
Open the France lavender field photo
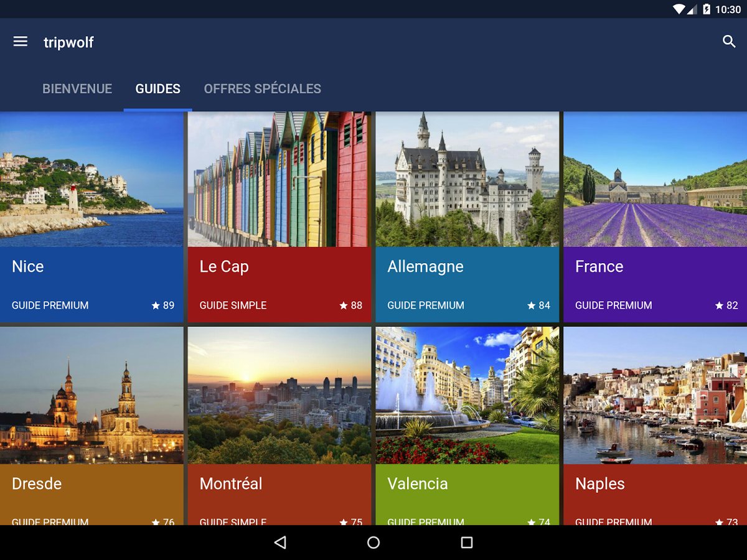[x=655, y=180]
